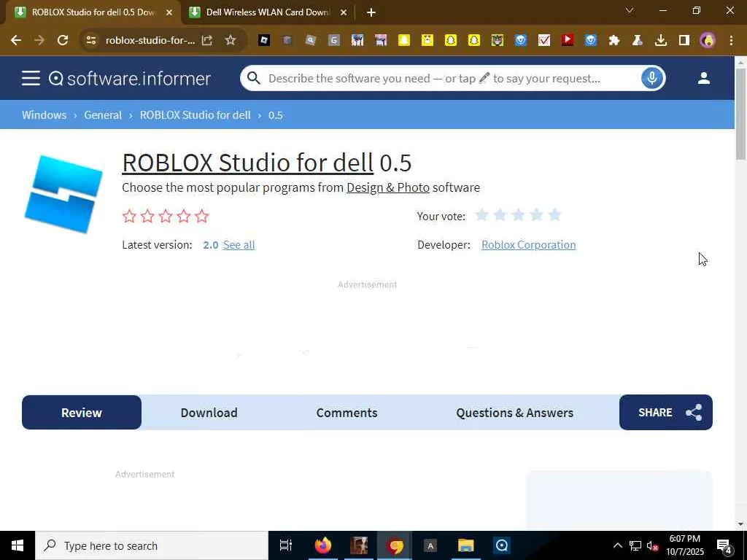This screenshot has height=560, width=747.
Task: Open Chrome three-dot menu
Action: pos(731,41)
